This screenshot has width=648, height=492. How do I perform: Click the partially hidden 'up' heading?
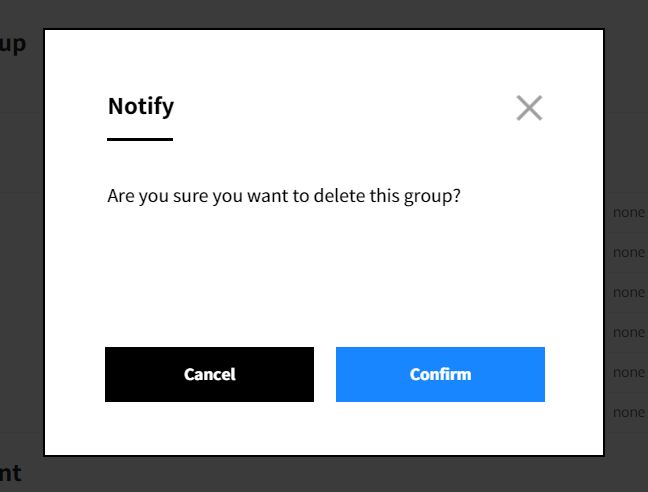13,44
